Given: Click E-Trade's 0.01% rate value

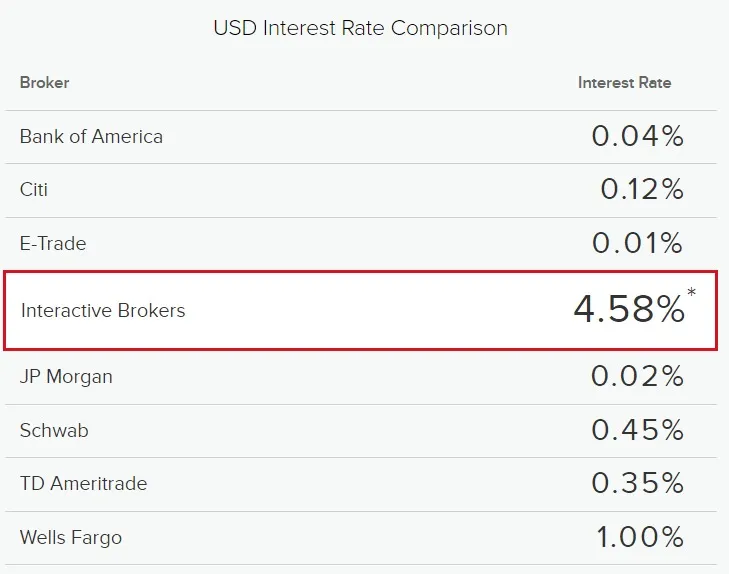Looking at the screenshot, I should (637, 243).
